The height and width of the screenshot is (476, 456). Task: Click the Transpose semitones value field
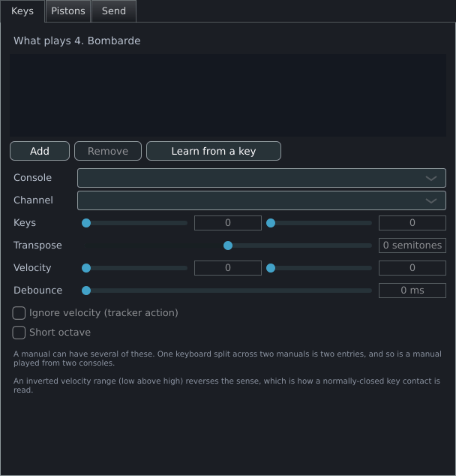pos(412,246)
